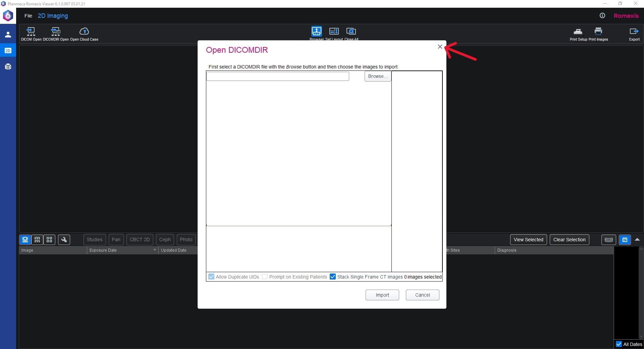The image size is (644, 349).
Task: Click the Export icon
Action: pyautogui.click(x=634, y=32)
